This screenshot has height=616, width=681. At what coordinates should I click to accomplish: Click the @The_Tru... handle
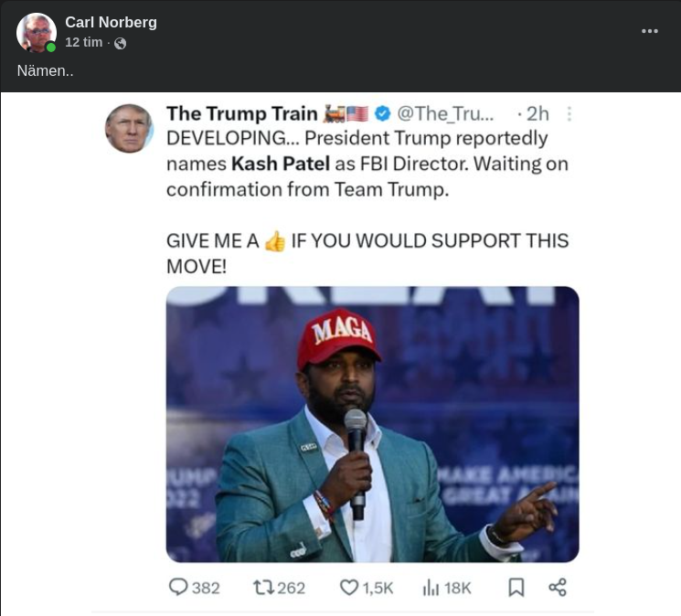tap(444, 113)
